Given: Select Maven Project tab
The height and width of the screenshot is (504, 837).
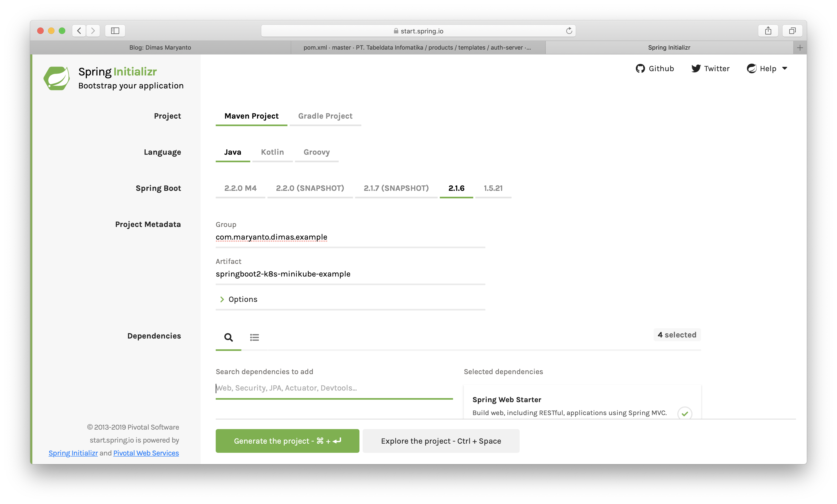Looking at the screenshot, I should pyautogui.click(x=251, y=116).
